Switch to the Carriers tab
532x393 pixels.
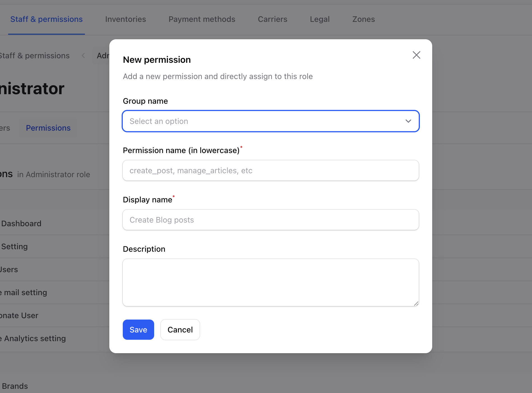272,19
